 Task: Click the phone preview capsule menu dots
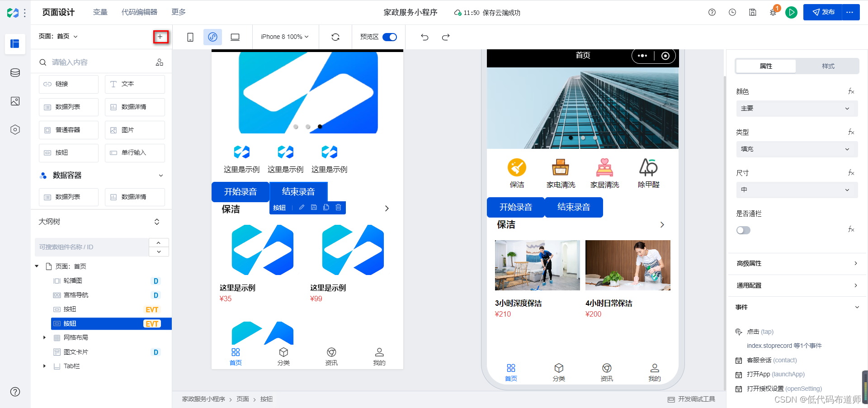tap(642, 56)
